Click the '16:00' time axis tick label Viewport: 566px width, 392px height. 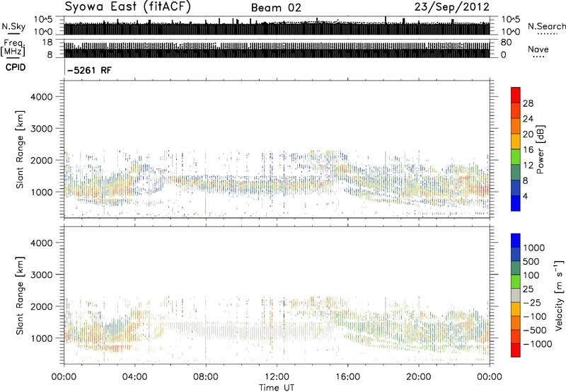347,377
